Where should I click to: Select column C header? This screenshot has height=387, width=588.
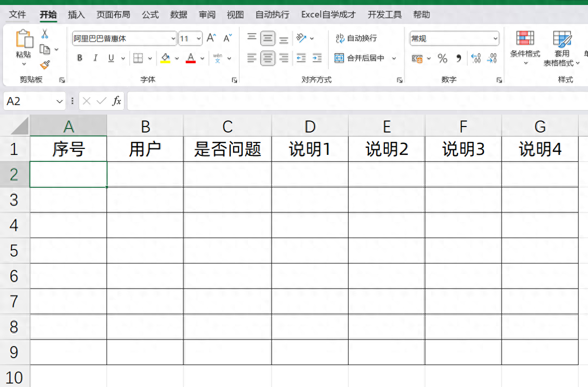(227, 127)
